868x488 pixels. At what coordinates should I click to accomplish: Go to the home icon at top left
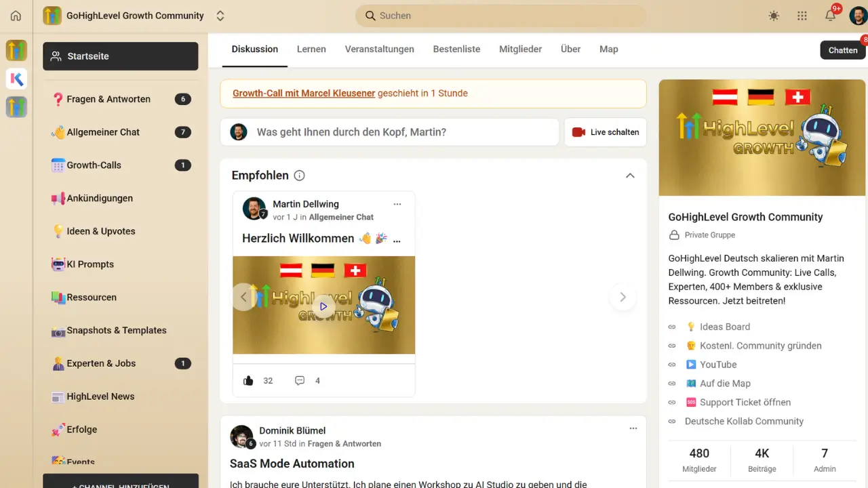16,16
